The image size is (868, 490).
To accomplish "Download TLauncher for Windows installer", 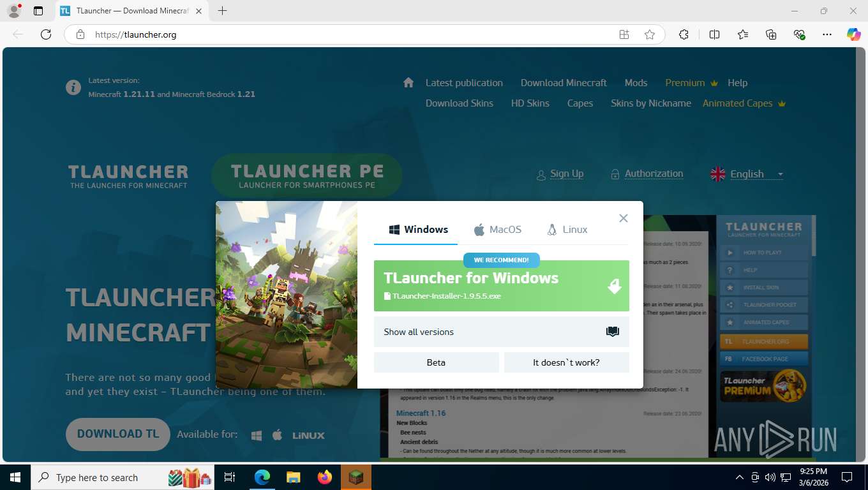I will tap(502, 286).
